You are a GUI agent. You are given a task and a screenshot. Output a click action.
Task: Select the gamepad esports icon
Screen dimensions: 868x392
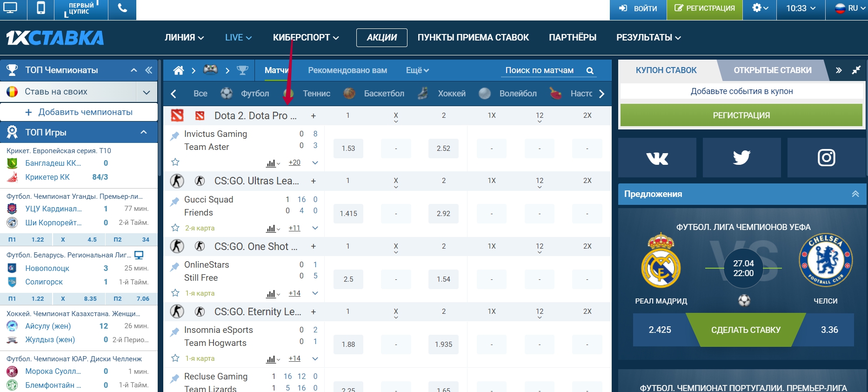211,70
